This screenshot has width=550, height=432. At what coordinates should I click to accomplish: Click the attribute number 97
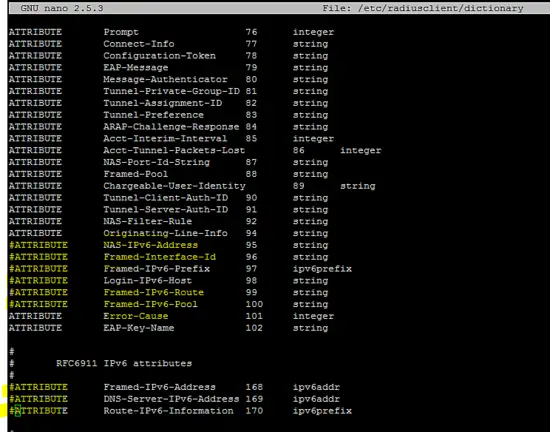251,269
